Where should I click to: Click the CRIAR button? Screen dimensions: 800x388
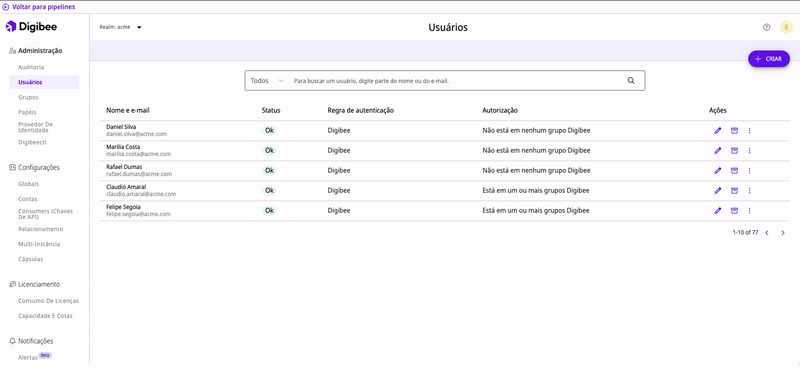pos(769,59)
